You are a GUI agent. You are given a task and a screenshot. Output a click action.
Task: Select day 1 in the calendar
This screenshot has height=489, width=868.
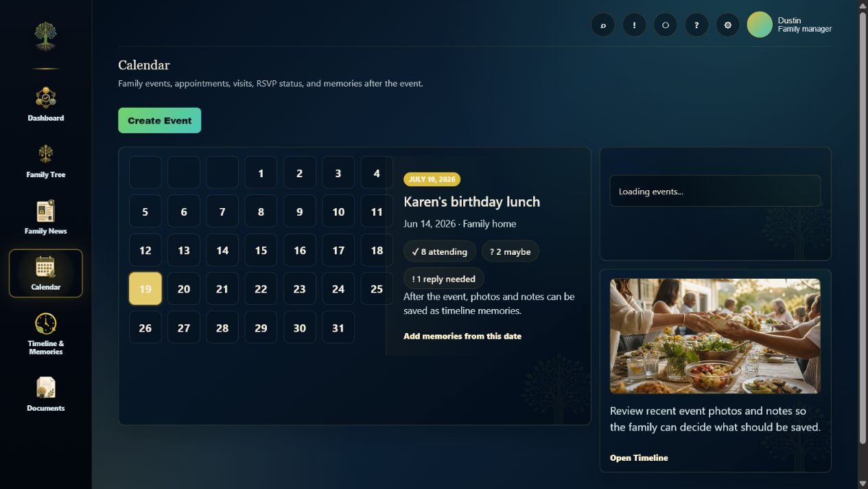tap(261, 172)
